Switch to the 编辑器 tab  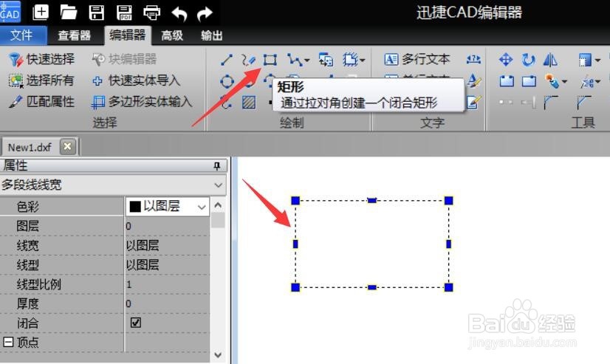[127, 35]
